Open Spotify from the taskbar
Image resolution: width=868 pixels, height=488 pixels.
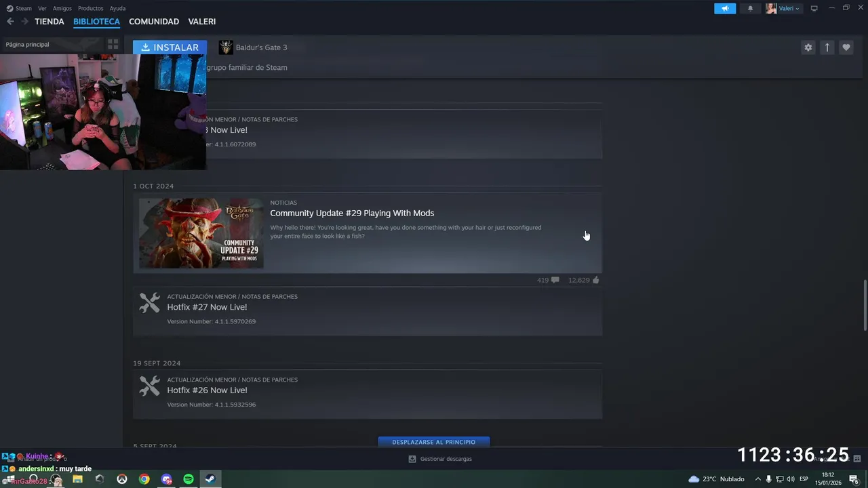coord(189,479)
